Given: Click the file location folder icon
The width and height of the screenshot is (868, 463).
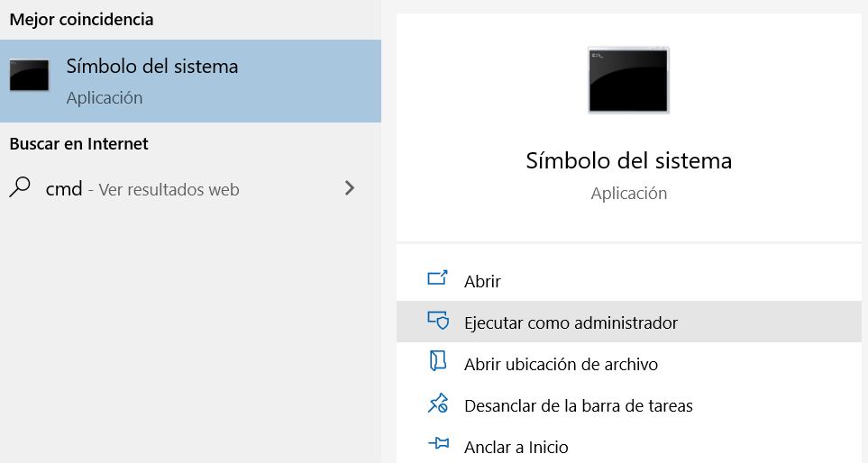Looking at the screenshot, I should click(437, 363).
